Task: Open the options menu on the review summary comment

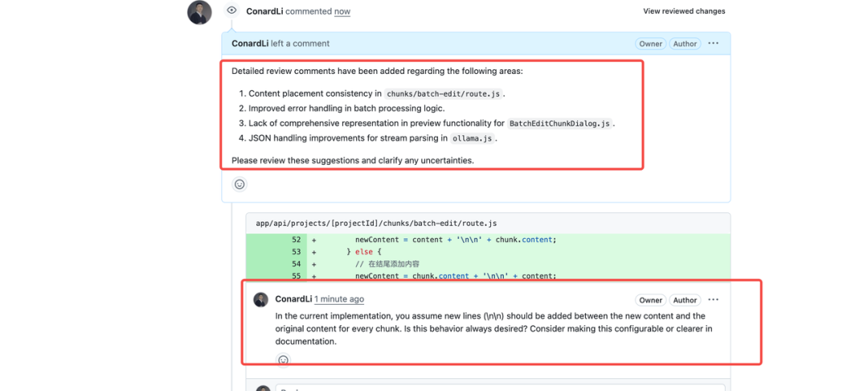Action: coord(713,43)
